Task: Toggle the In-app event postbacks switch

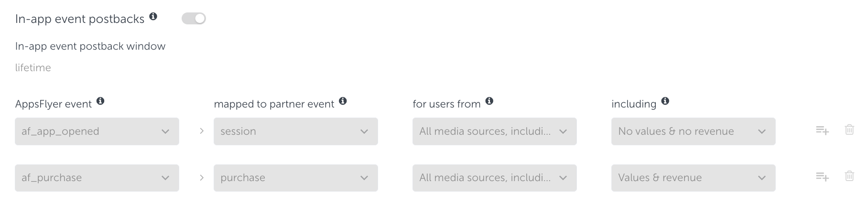Action: [194, 19]
